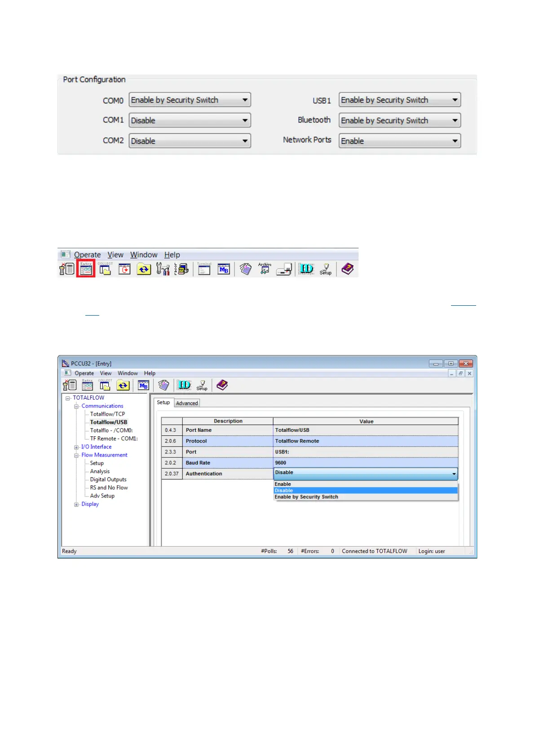Viewport: 535px width, 756px height.
Task: Select Digital Outputs in the tree
Action: [x=108, y=479]
